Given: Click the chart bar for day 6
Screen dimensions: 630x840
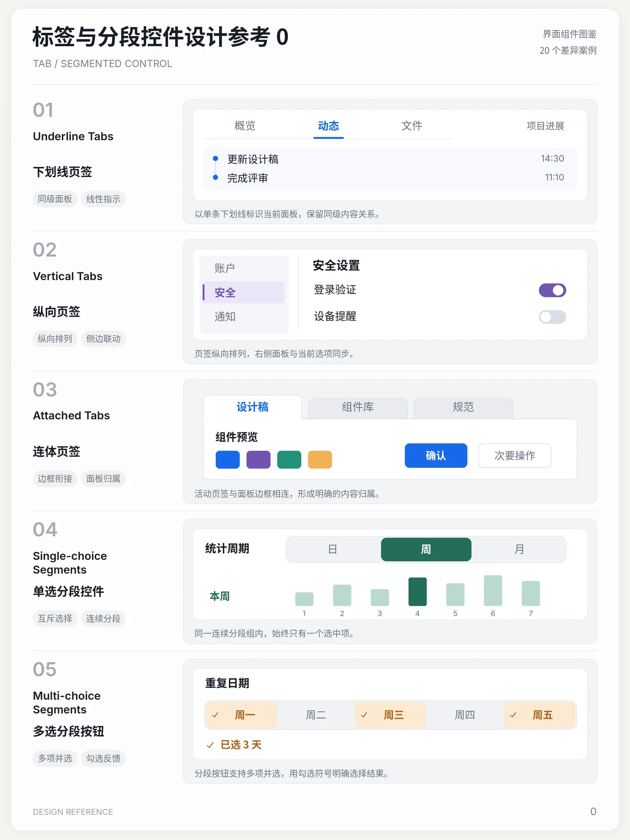Looking at the screenshot, I should 493,591.
